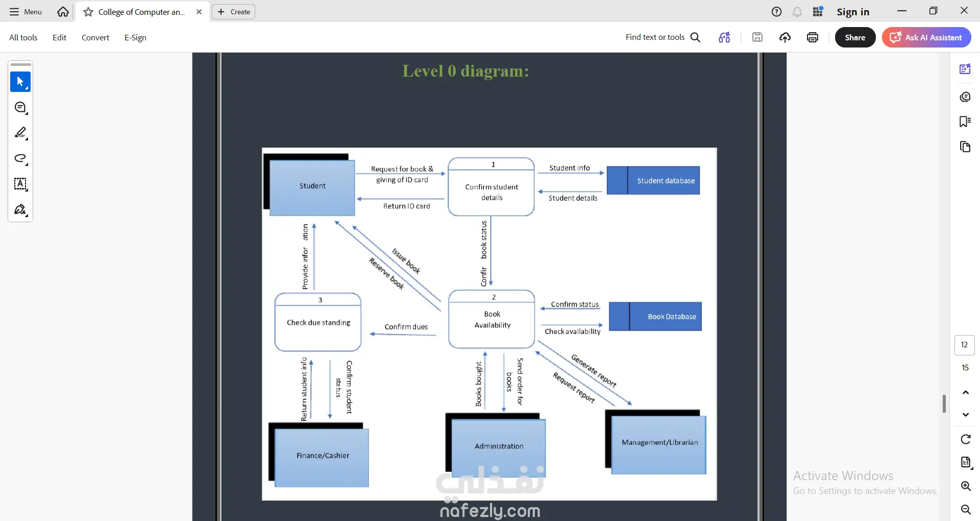This screenshot has height=521, width=980.
Task: Star the College of Computer document tab
Action: pyautogui.click(x=88, y=12)
